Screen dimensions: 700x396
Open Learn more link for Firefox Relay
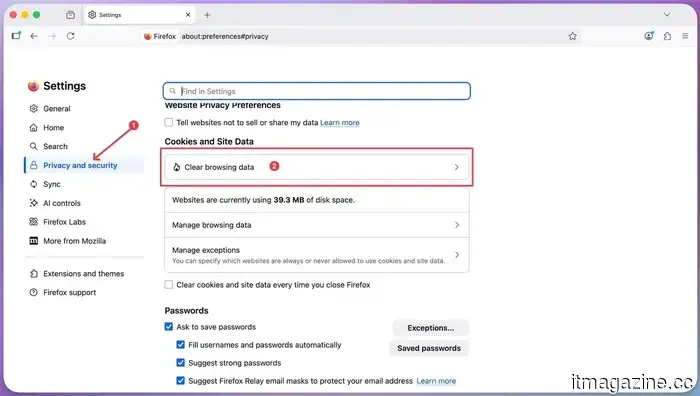click(x=436, y=381)
